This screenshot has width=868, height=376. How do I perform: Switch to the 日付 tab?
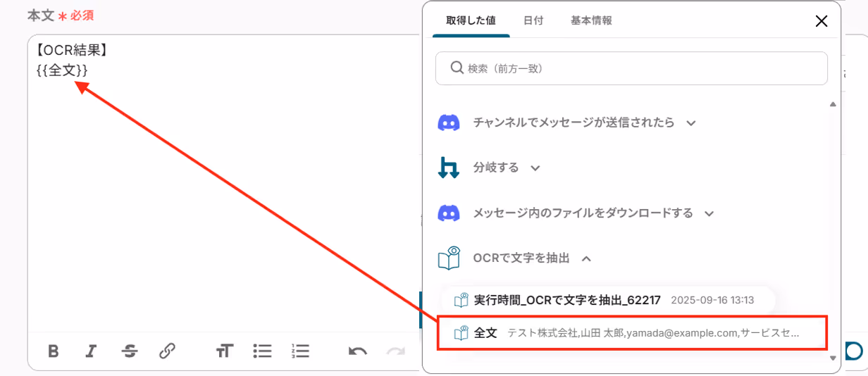click(533, 21)
